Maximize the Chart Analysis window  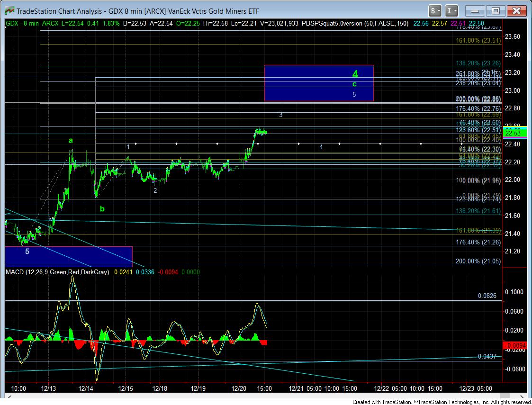point(496,10)
